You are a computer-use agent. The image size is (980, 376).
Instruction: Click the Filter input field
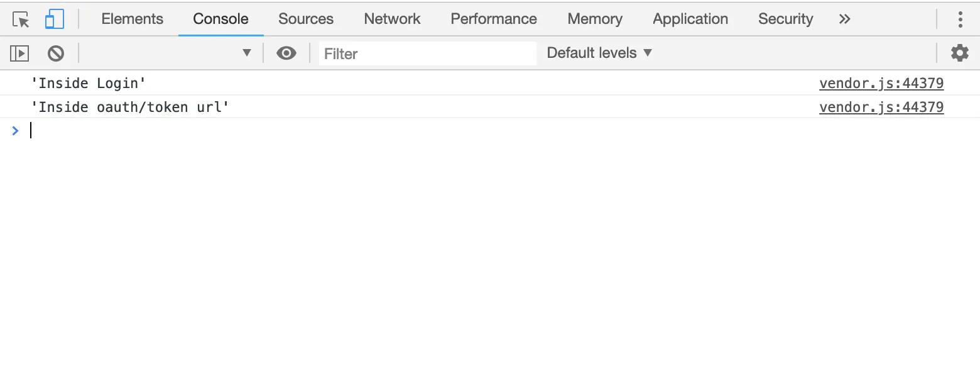tap(427, 53)
